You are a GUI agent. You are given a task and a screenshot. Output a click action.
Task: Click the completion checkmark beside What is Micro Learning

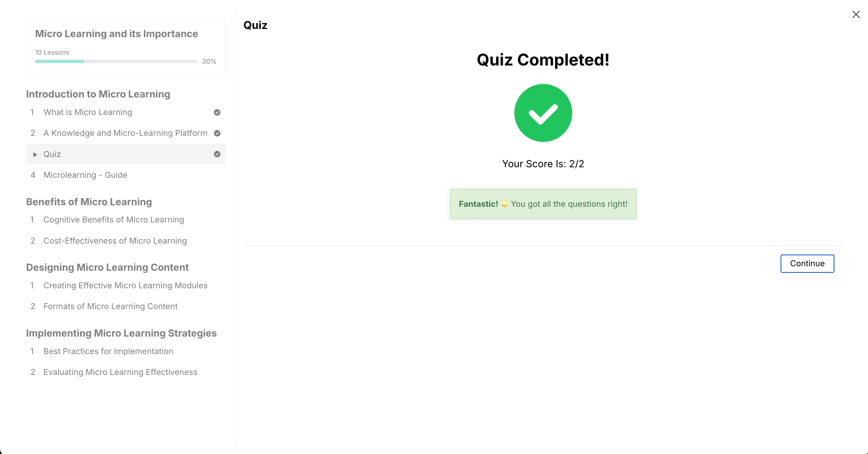[217, 113]
